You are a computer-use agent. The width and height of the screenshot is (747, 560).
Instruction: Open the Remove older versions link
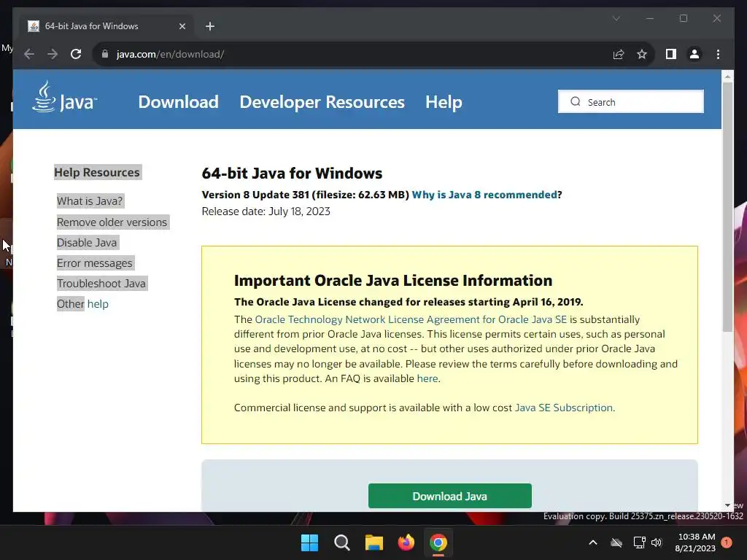(112, 222)
